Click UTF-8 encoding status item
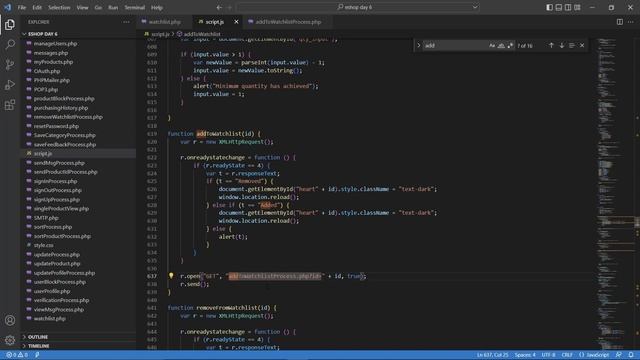Screen dimensions: 640x360 (x=549, y=355)
